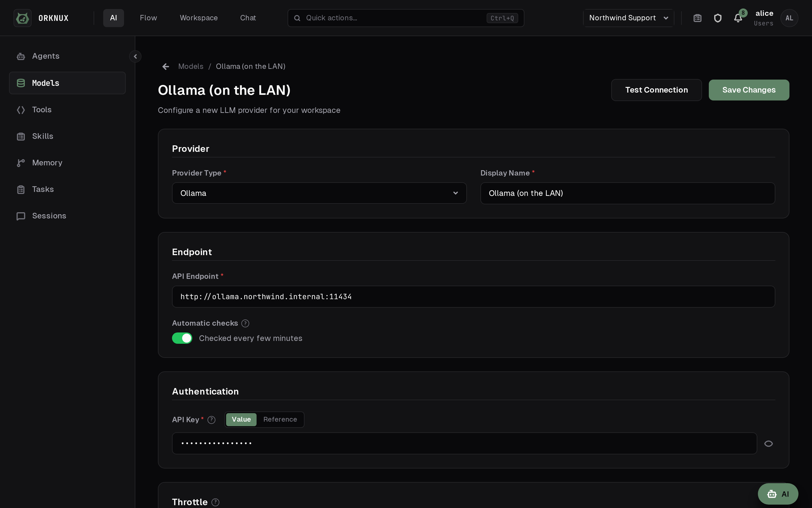The height and width of the screenshot is (508, 812).
Task: Switch to the AI top tab
Action: coord(113,18)
